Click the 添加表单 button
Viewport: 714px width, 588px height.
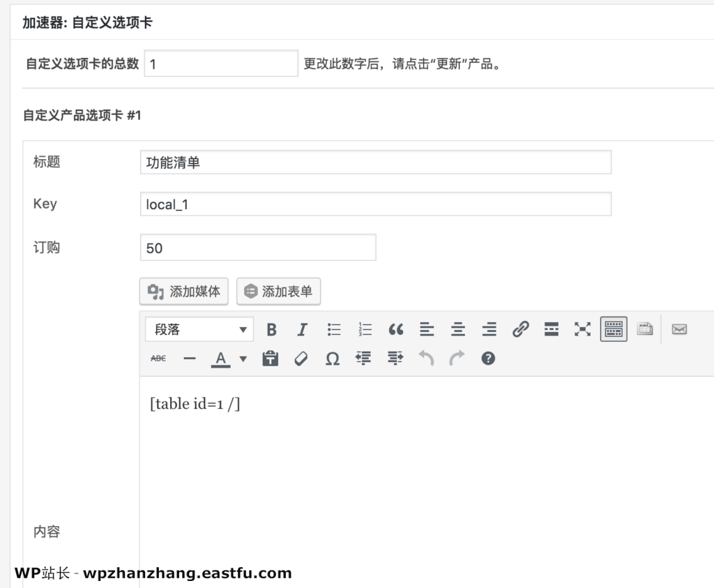click(x=279, y=292)
